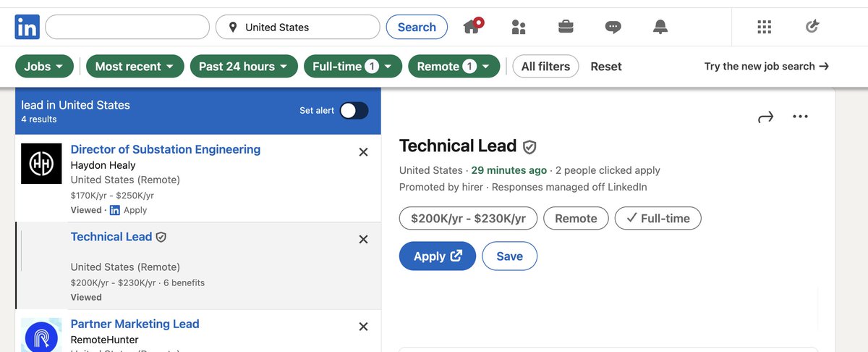Click the Haydon Healy company name

[103, 165]
